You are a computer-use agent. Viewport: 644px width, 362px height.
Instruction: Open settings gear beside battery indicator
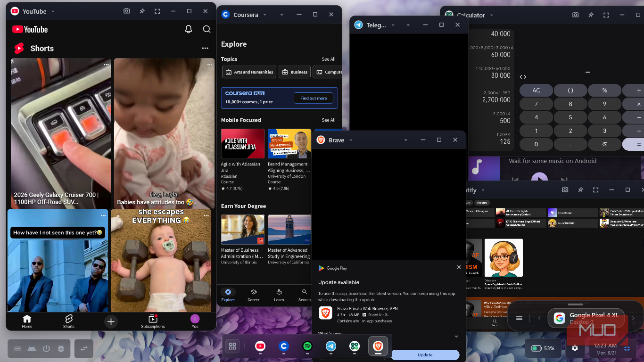click(x=575, y=348)
